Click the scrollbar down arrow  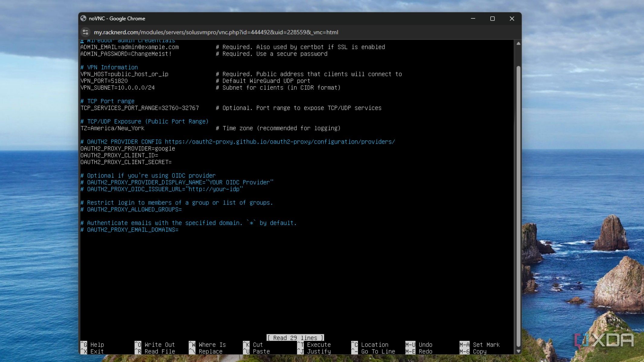tap(518, 351)
